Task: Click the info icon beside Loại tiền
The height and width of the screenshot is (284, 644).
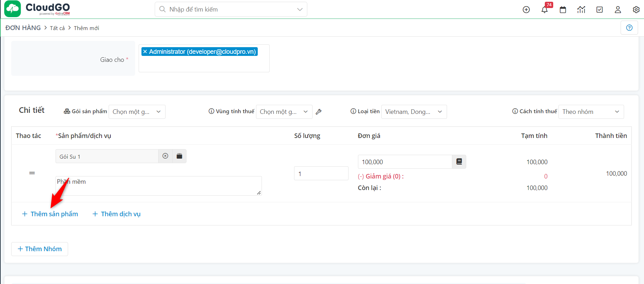Action: 353,111
